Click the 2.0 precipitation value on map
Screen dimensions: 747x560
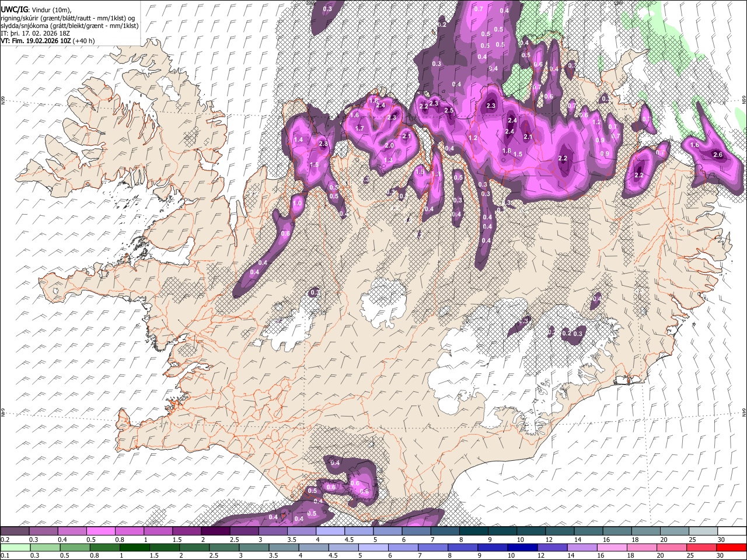389,145
